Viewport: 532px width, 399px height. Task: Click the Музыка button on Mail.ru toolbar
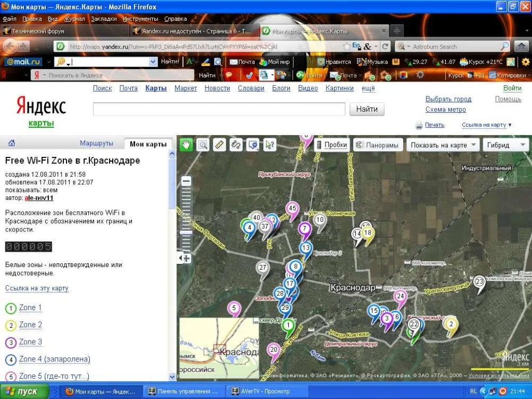[x=372, y=62]
